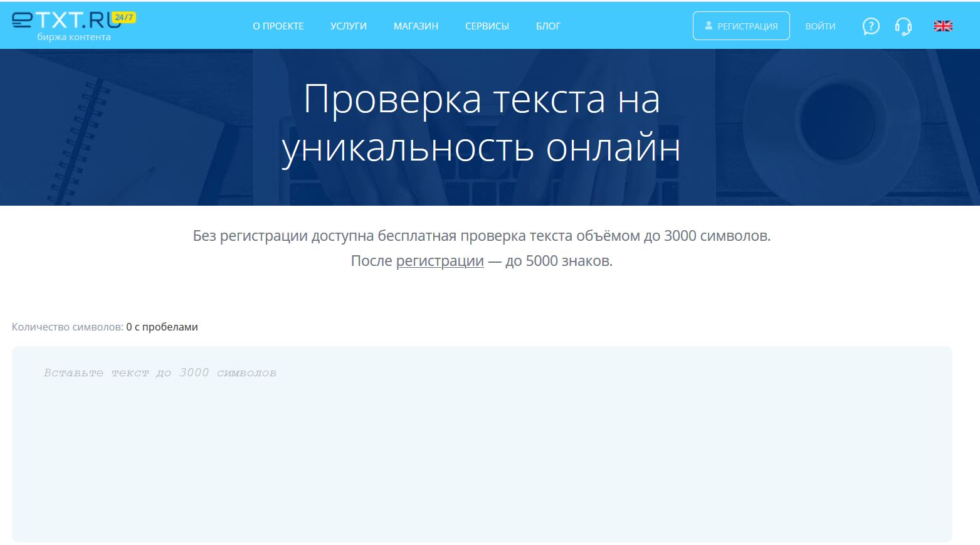Click ВОЙТИ to log in

click(x=820, y=26)
